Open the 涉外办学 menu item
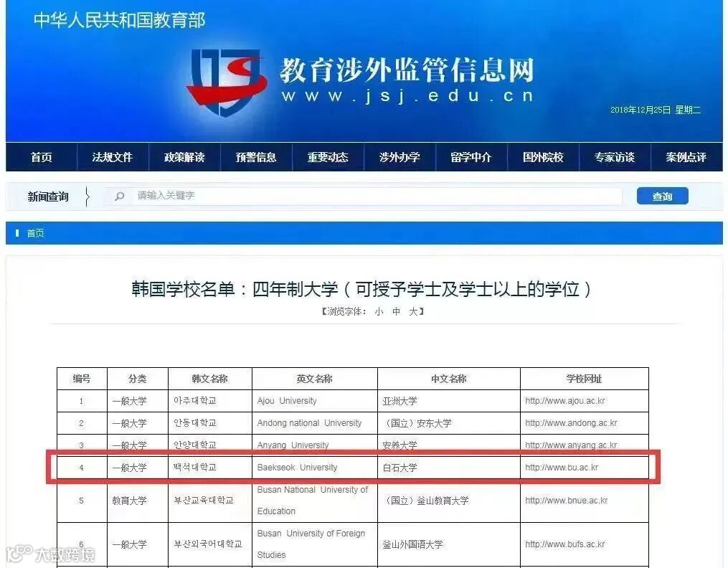The width and height of the screenshot is (728, 568). 400,157
